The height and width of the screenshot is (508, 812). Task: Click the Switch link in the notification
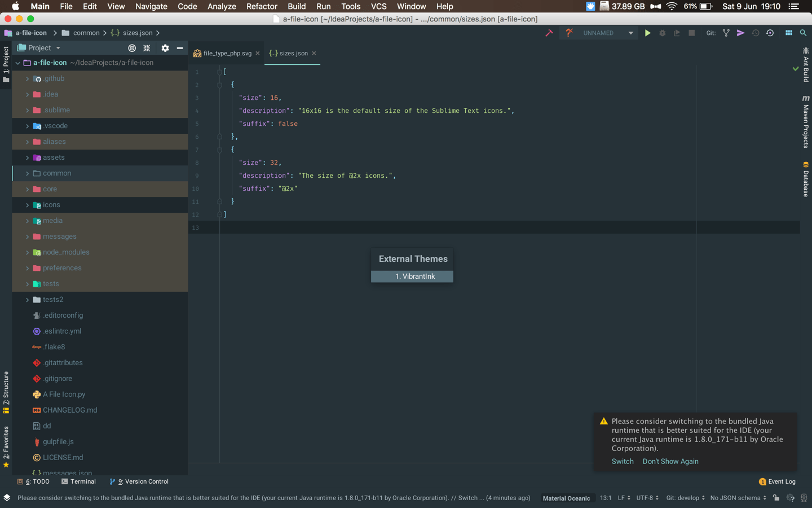click(x=623, y=461)
